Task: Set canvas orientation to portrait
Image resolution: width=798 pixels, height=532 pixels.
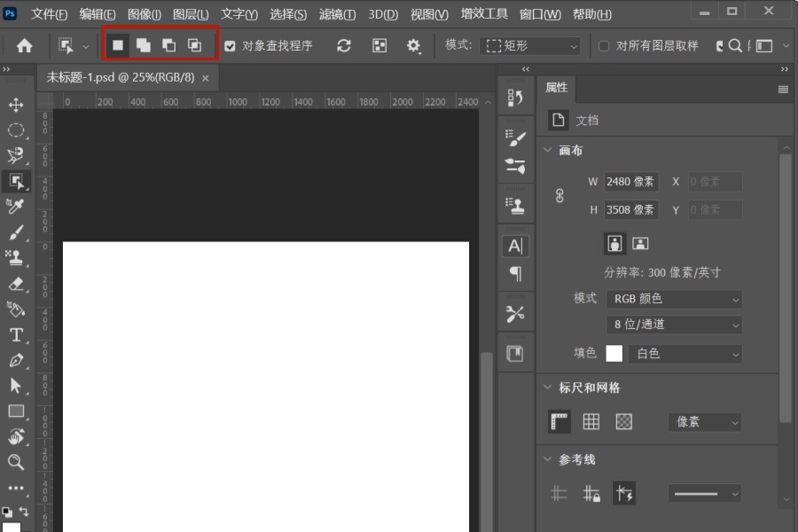Action: pyautogui.click(x=614, y=243)
